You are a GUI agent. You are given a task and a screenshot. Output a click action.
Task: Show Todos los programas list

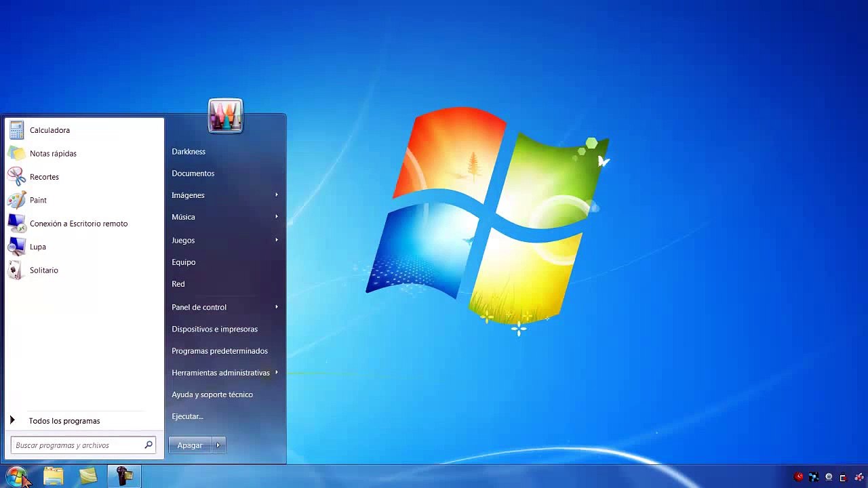pos(84,421)
